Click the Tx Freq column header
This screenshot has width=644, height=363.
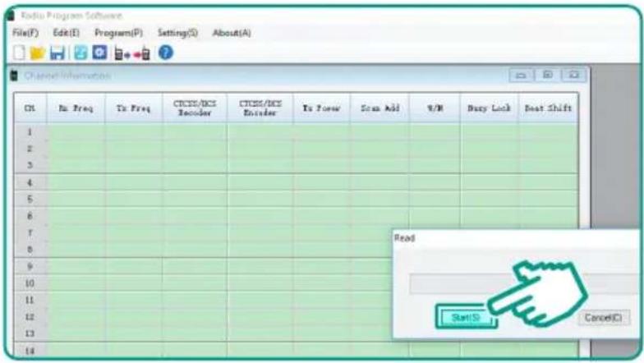(133, 108)
